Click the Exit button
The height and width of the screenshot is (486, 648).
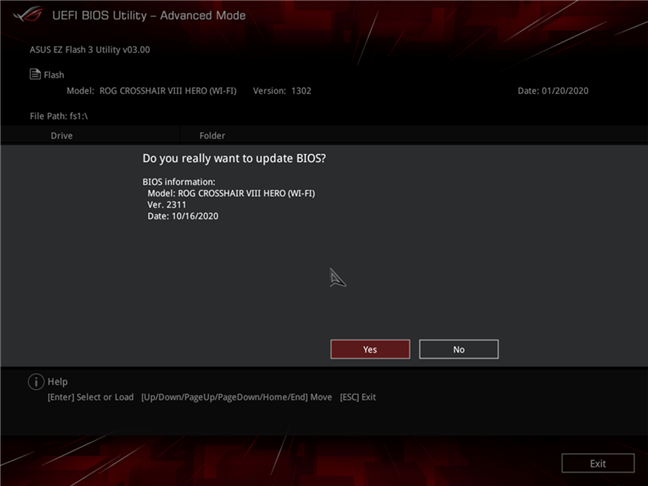pos(598,463)
